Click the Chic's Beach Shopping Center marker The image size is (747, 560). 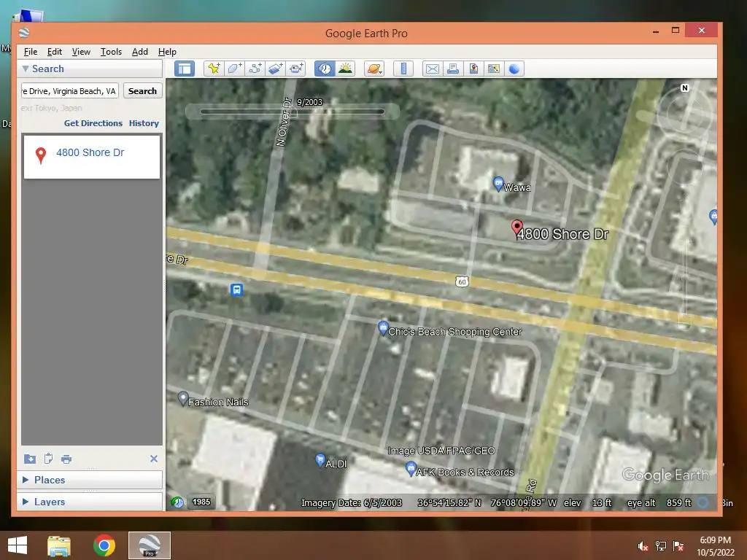pos(382,327)
